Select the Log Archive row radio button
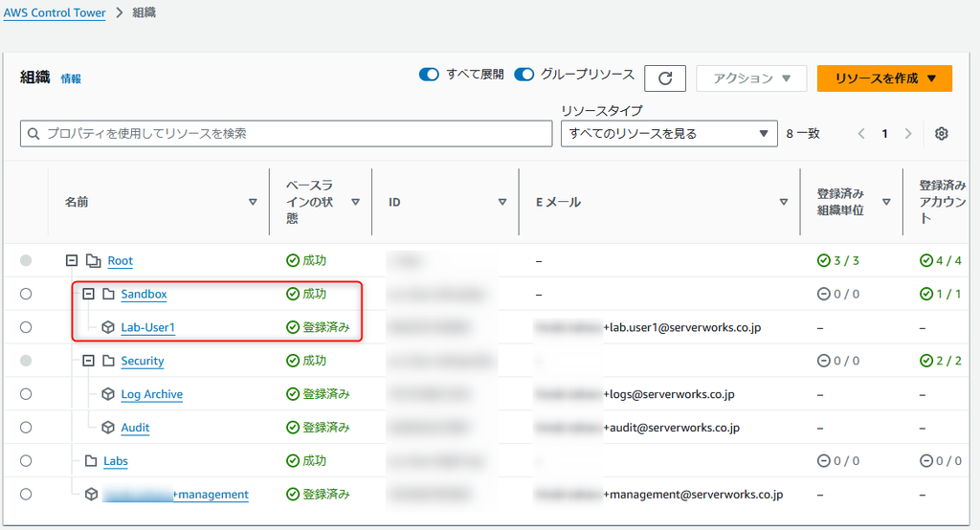The width and height of the screenshot is (980, 530). tap(26, 394)
